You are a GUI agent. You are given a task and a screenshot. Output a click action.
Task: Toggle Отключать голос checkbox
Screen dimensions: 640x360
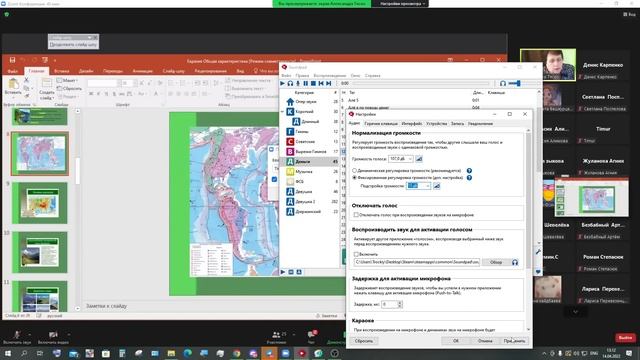tap(356, 215)
